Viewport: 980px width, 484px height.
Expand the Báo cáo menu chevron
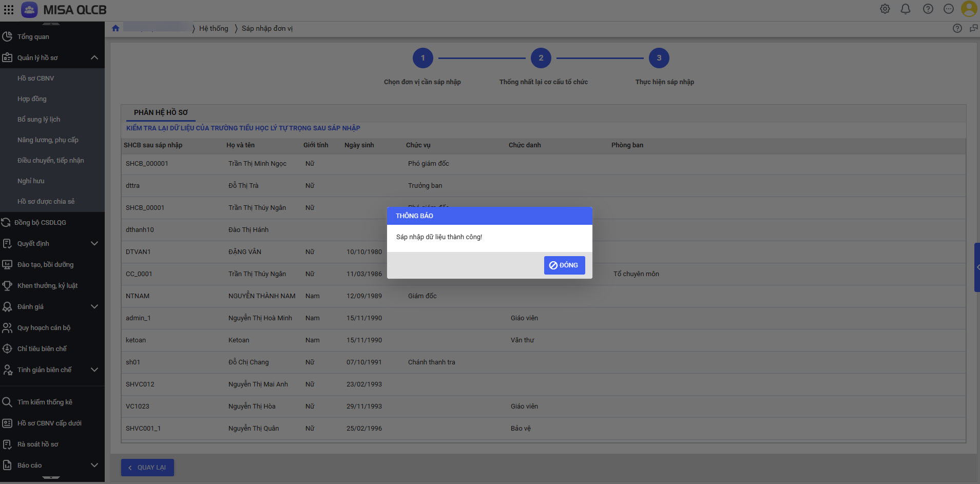click(94, 465)
